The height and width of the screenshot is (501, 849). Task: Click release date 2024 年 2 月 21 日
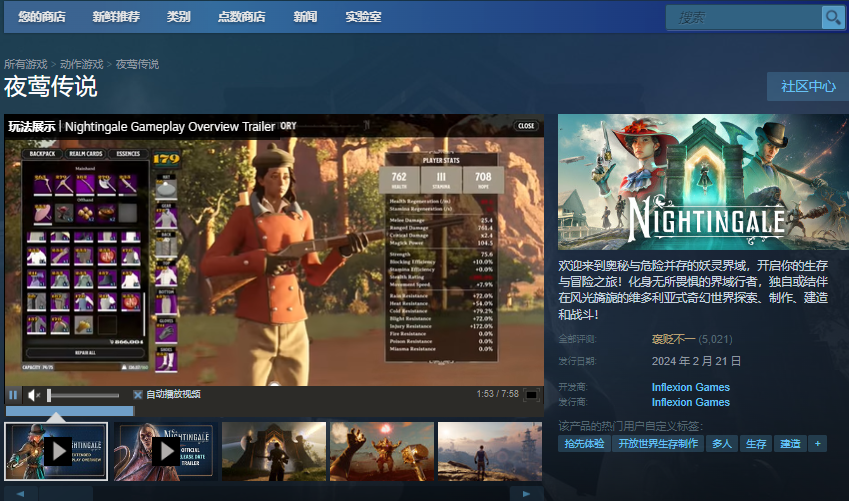pos(696,361)
